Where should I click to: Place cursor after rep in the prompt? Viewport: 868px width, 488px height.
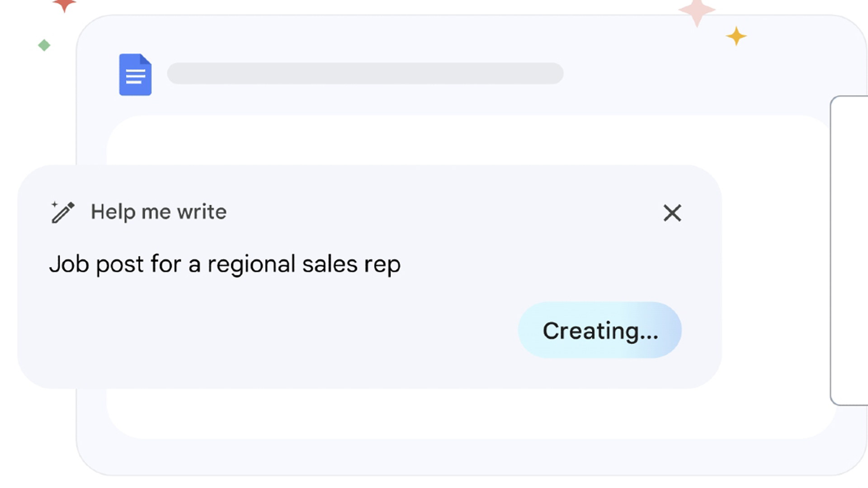tap(401, 265)
